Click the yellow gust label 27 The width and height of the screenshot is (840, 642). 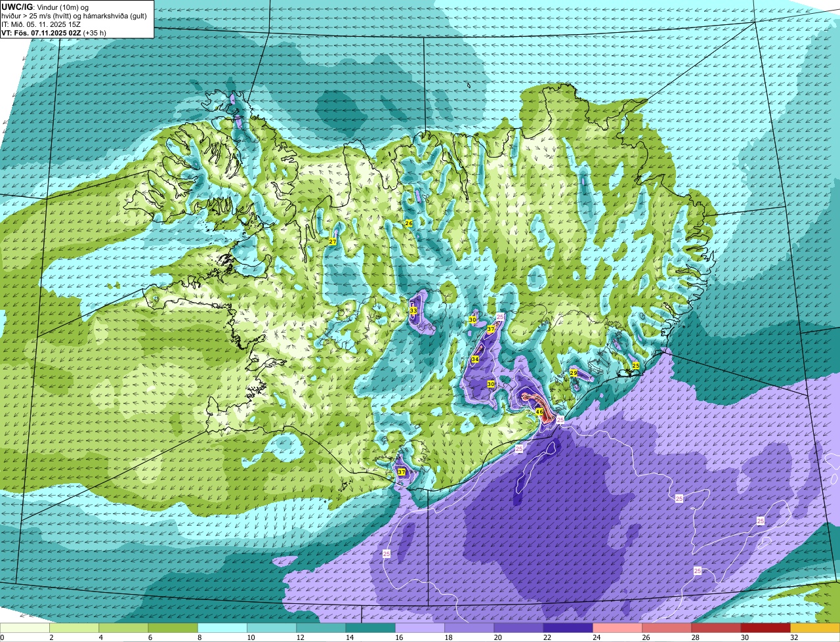(x=333, y=242)
